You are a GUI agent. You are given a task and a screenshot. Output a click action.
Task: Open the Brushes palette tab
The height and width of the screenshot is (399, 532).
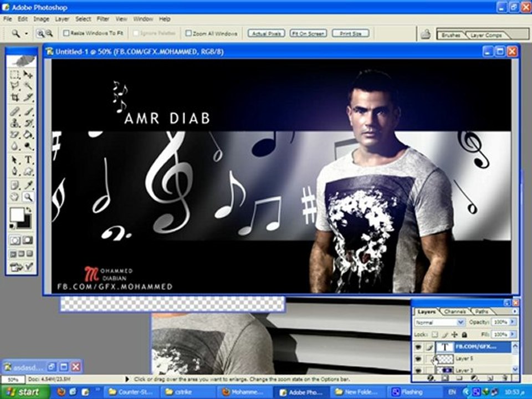coord(451,35)
